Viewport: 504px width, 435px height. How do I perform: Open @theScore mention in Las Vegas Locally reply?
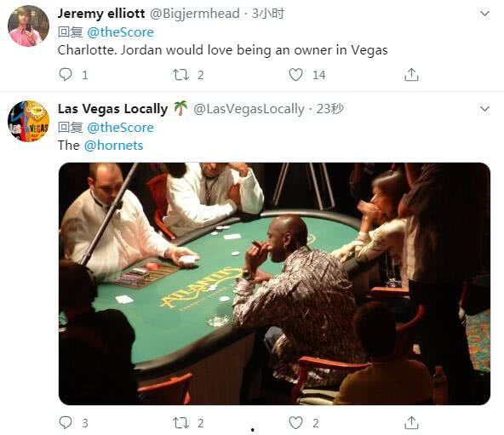(x=120, y=128)
